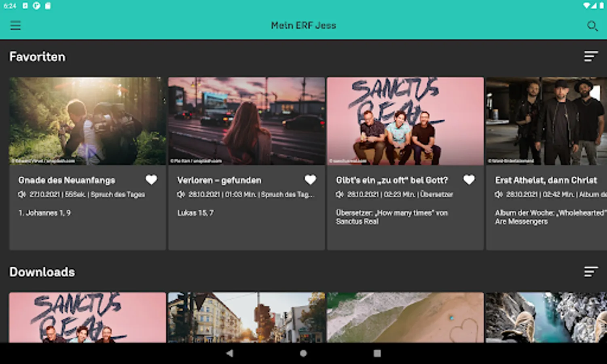Screen dimensions: 607x364
Task: Open beach heart thumbnail in Downloads
Action: (x=405, y=317)
